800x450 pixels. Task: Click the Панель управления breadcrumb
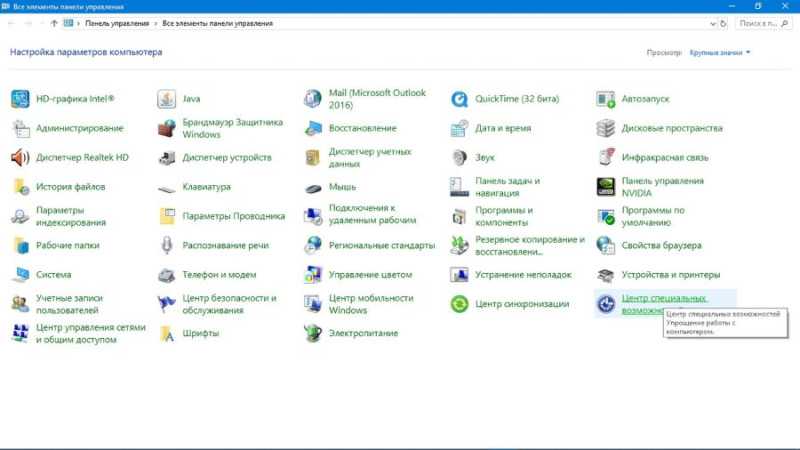click(x=117, y=23)
